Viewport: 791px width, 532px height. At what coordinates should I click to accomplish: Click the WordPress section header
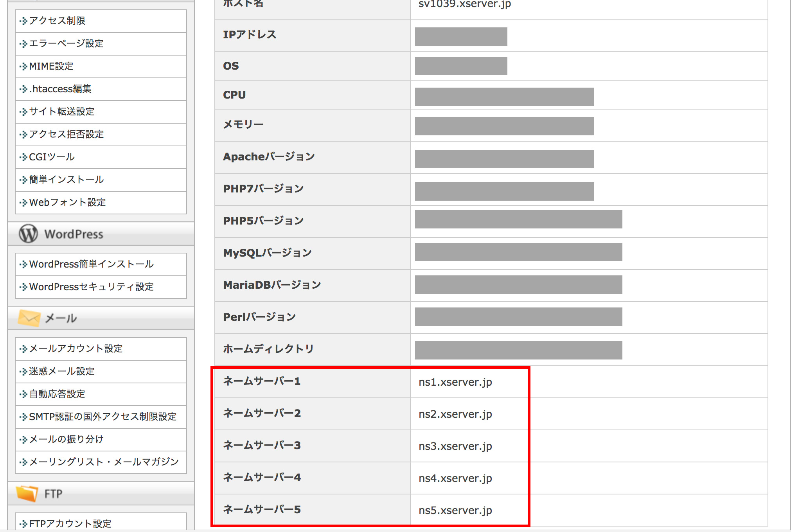101,234
